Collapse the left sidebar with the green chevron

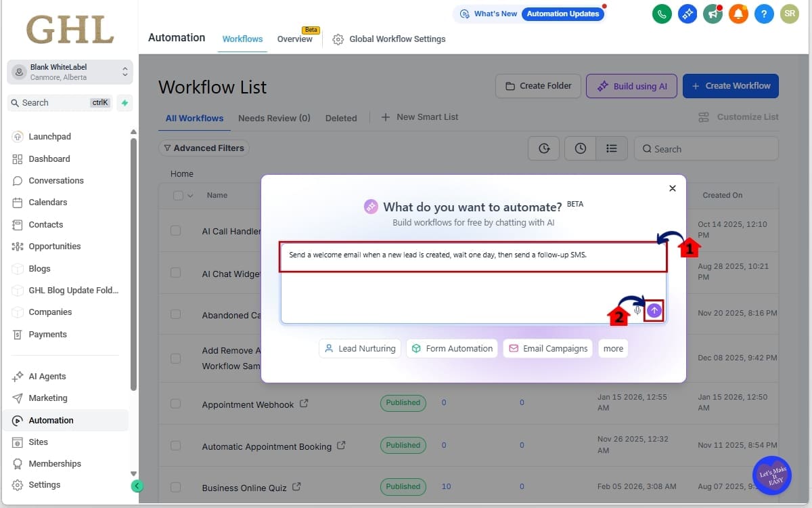pyautogui.click(x=137, y=486)
